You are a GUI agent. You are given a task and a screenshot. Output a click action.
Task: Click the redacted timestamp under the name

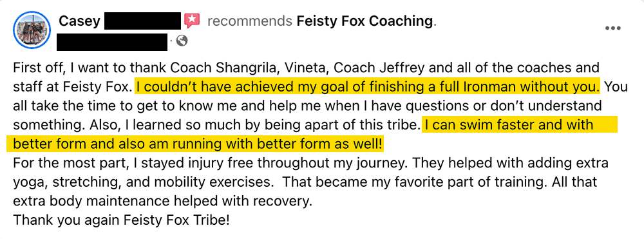[x=112, y=43]
